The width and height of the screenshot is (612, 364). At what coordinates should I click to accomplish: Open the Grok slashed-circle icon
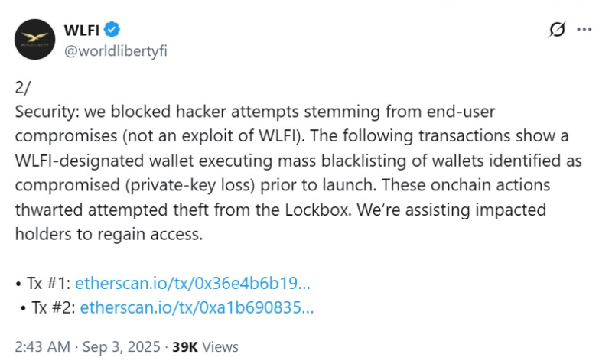(x=558, y=30)
